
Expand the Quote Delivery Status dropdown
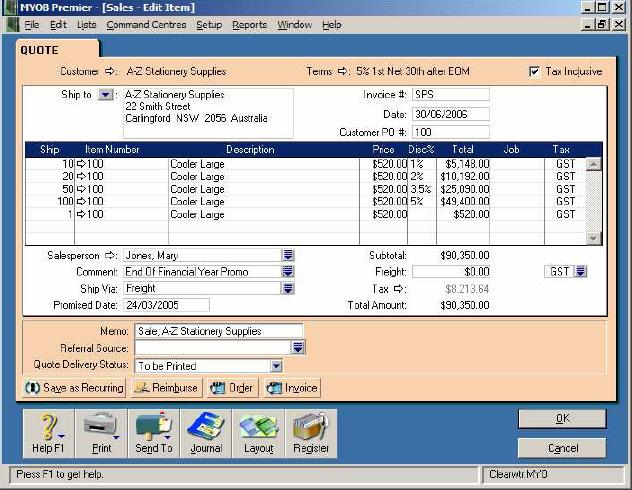(x=276, y=366)
